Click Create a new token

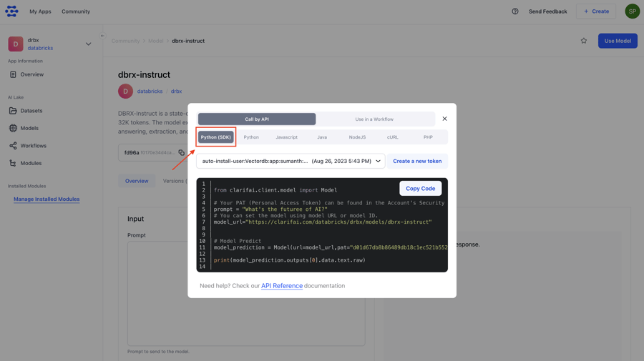click(x=417, y=161)
